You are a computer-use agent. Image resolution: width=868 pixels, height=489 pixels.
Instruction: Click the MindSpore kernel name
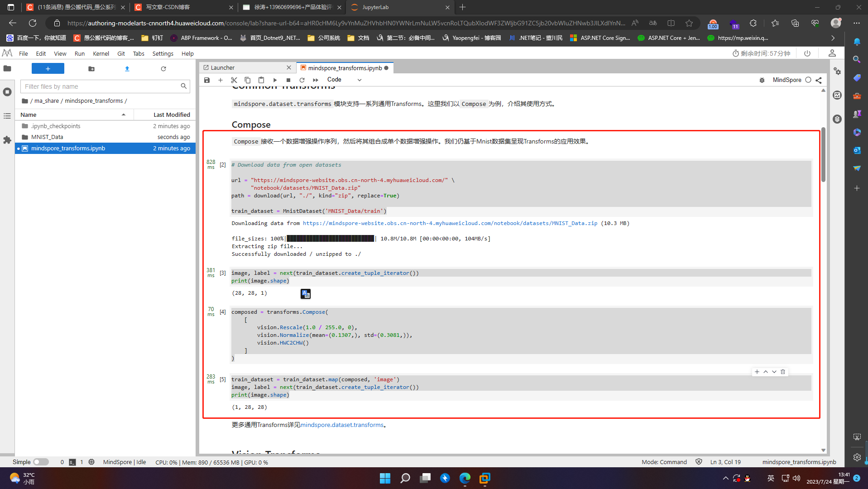tap(787, 80)
